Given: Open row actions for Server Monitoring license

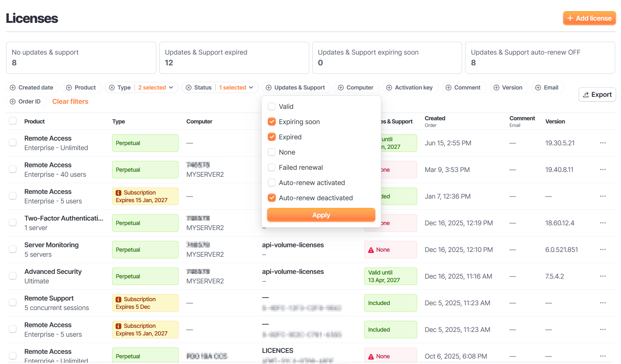Looking at the screenshot, I should (603, 249).
